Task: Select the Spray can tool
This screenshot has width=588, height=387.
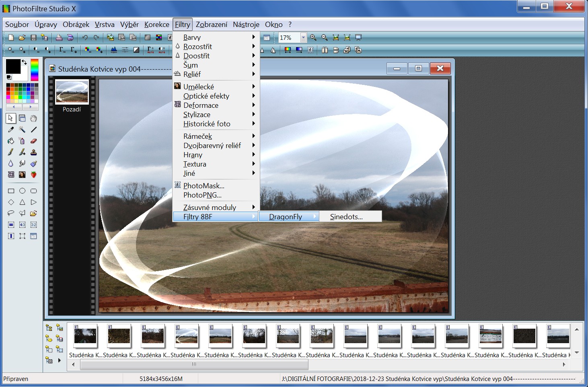Action: coord(22,141)
